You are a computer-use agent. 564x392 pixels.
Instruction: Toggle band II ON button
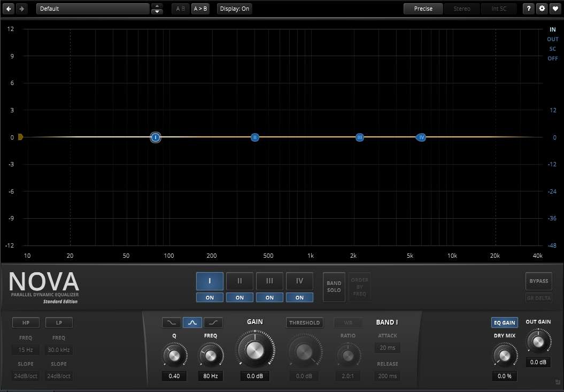239,297
